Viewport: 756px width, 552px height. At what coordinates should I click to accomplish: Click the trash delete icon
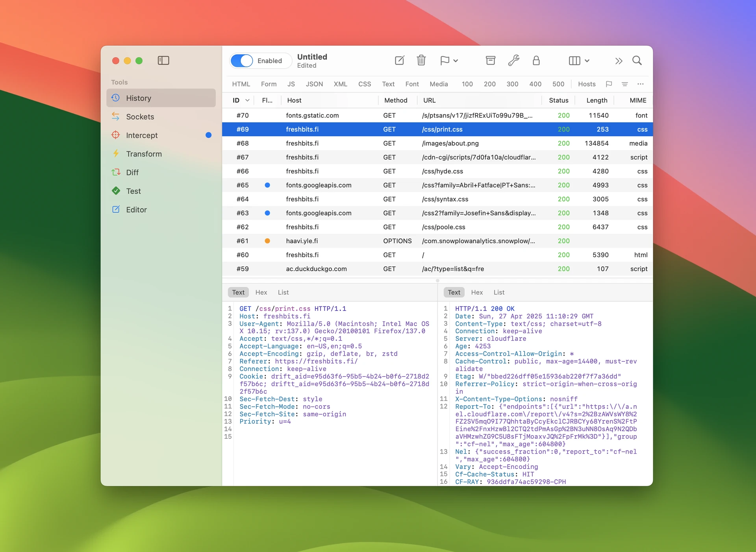point(421,61)
